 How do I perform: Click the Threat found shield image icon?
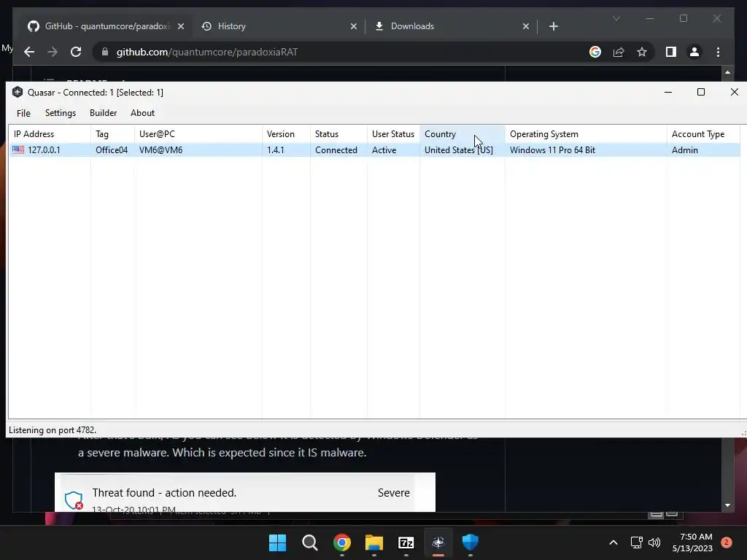coord(74,500)
